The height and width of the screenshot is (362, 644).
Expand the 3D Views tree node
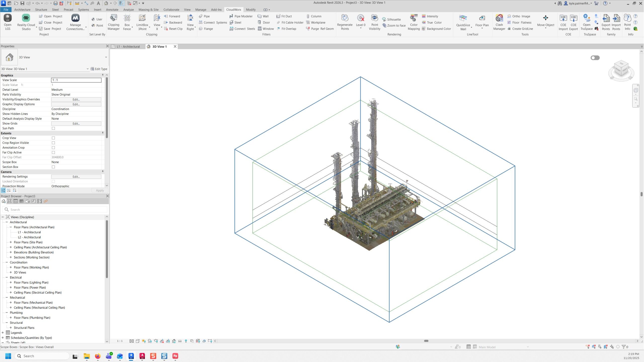[x=11, y=273]
